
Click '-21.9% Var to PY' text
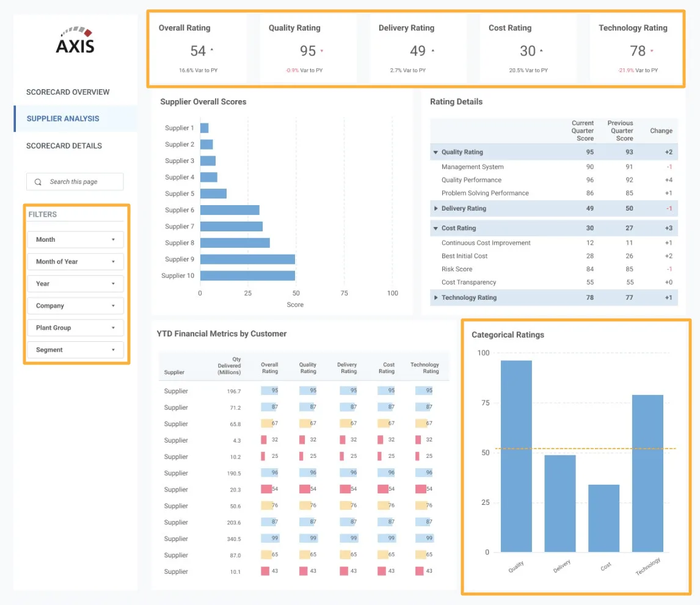[638, 70]
